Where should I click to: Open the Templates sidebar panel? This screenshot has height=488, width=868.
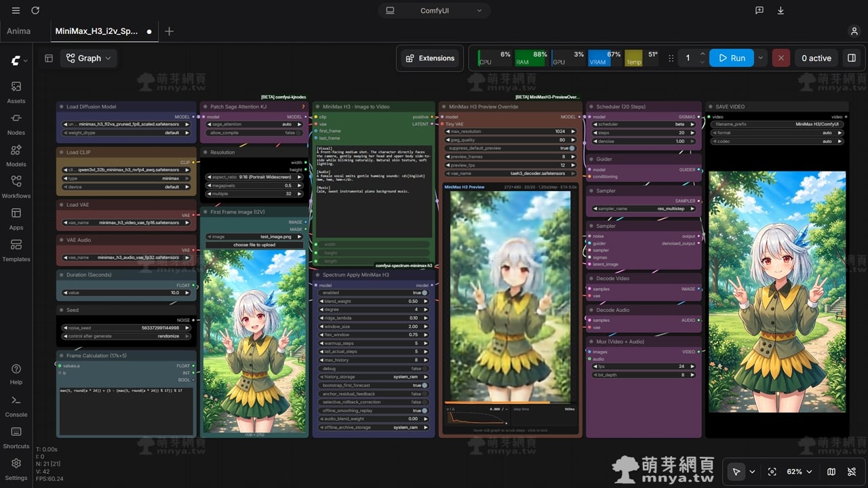tap(16, 250)
